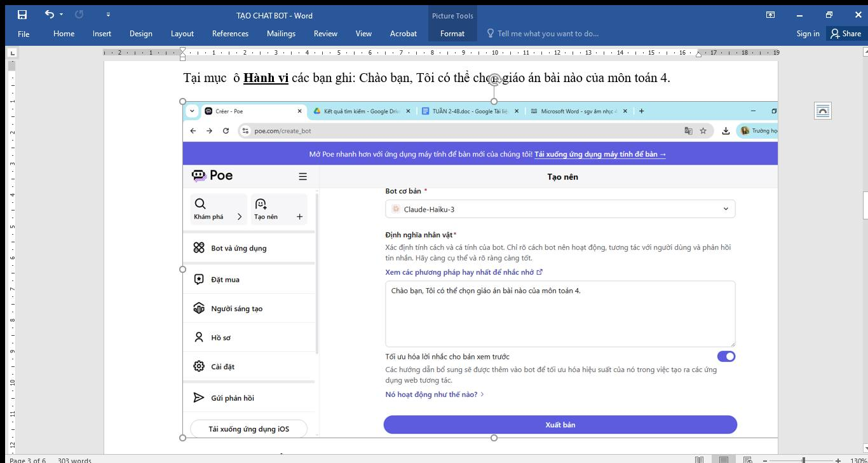Open link Xem các phương pháp hay nhất
This screenshot has height=463, width=868.
pos(464,272)
